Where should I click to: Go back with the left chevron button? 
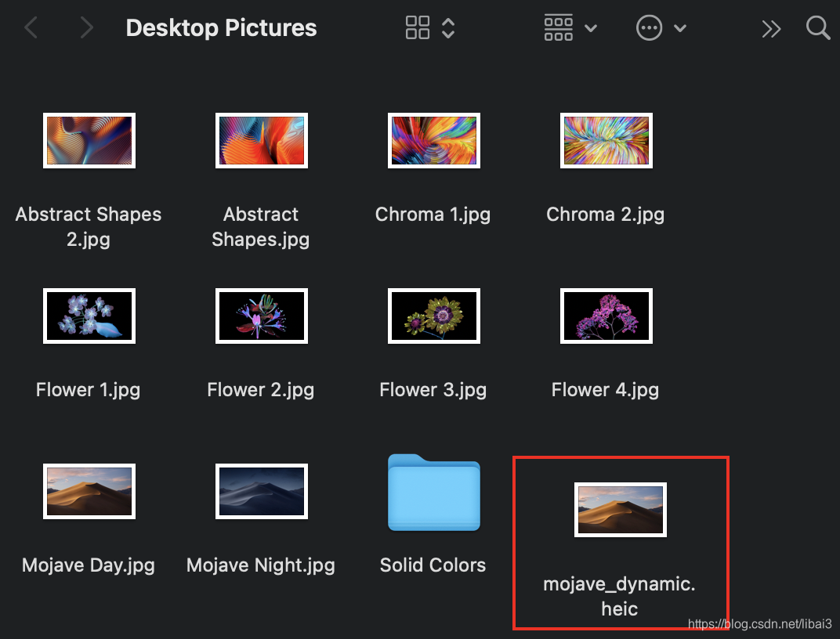pos(31,28)
